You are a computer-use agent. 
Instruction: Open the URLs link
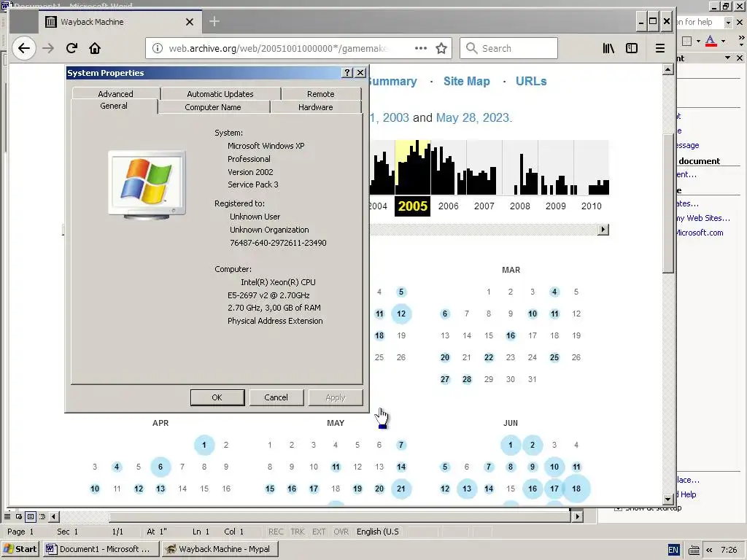[x=531, y=82]
